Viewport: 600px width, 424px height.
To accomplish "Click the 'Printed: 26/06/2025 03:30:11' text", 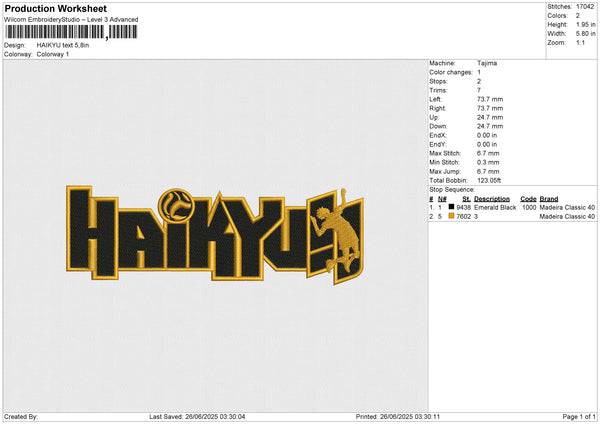I will [398, 417].
